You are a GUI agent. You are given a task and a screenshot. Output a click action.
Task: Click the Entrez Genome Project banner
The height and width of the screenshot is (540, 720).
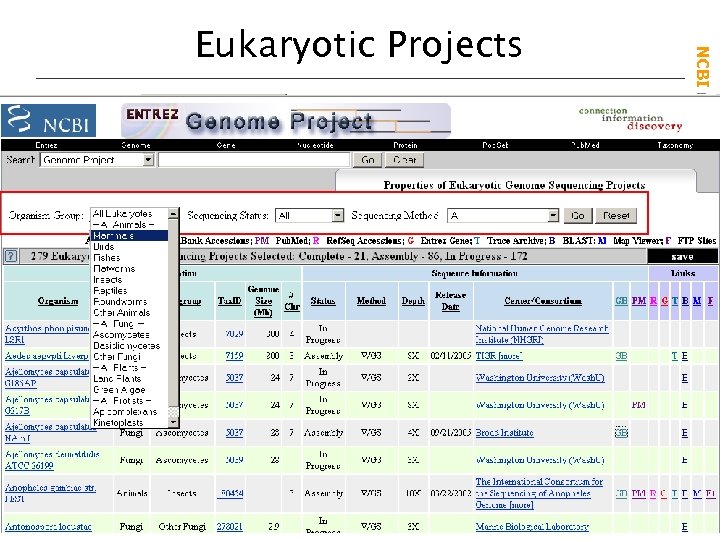point(286,120)
